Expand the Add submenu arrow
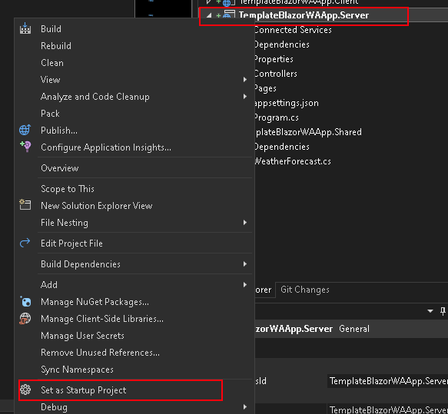 tap(245, 285)
